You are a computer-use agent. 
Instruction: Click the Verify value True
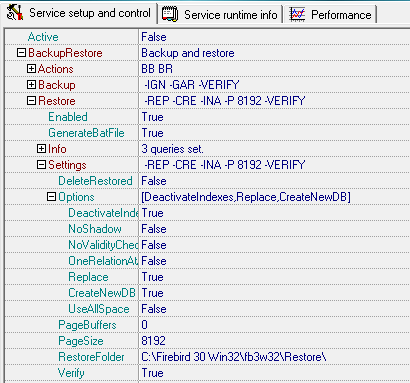pos(152,373)
